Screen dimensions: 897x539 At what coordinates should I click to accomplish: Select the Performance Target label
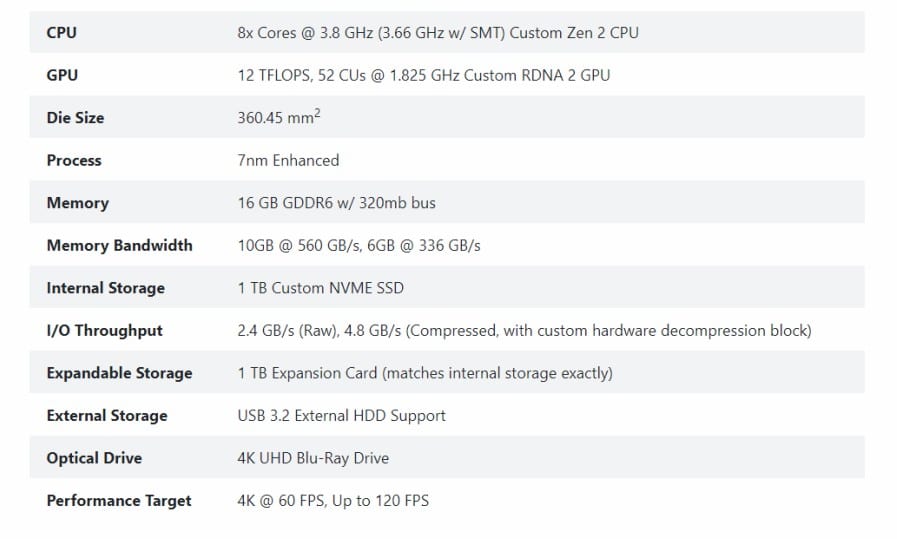(x=118, y=501)
